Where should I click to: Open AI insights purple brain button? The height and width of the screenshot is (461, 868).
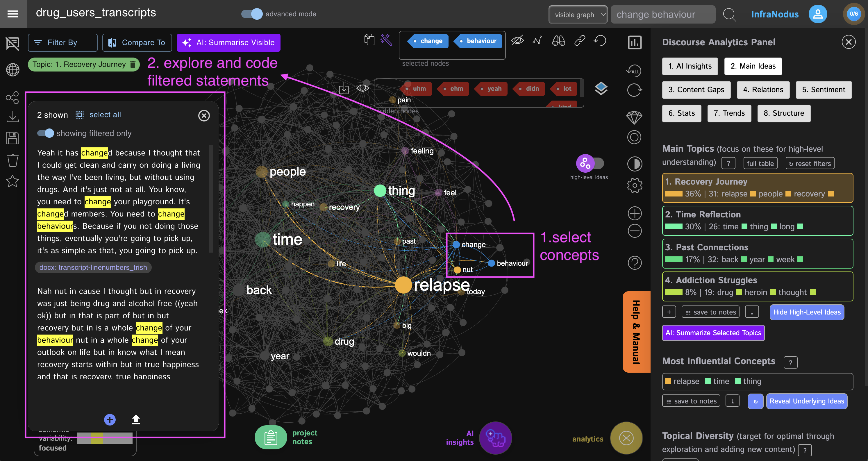(x=495, y=438)
